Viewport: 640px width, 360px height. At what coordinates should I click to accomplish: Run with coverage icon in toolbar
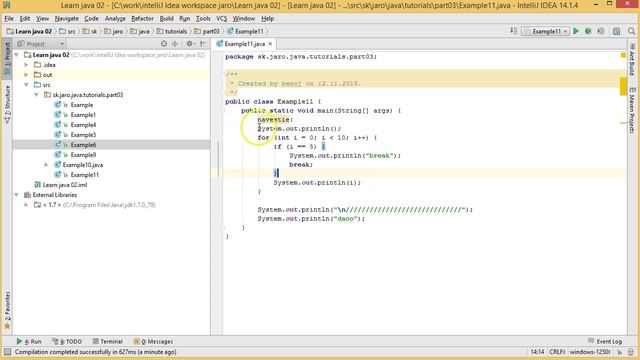(x=600, y=31)
